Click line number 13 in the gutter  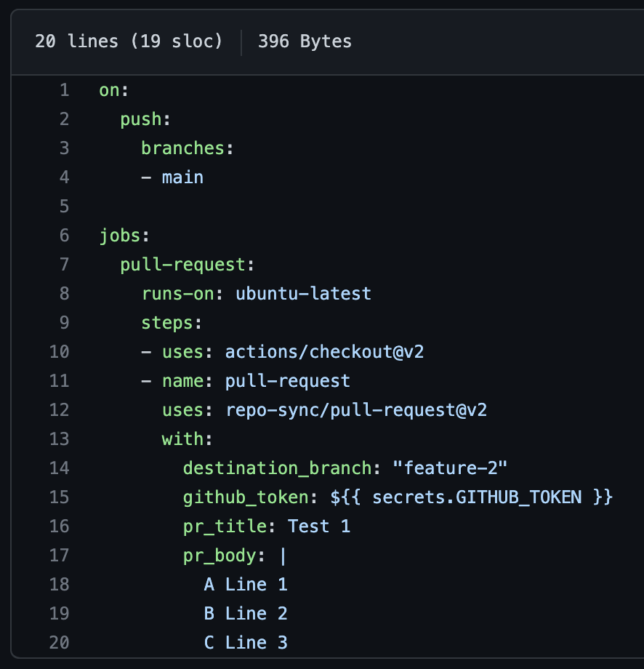point(60,438)
